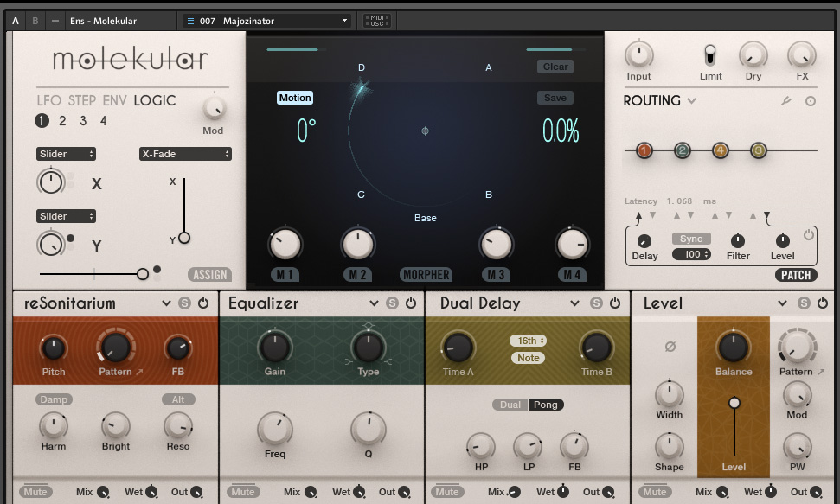
Task: Turn off the Dual Delay power button
Action: 615,303
